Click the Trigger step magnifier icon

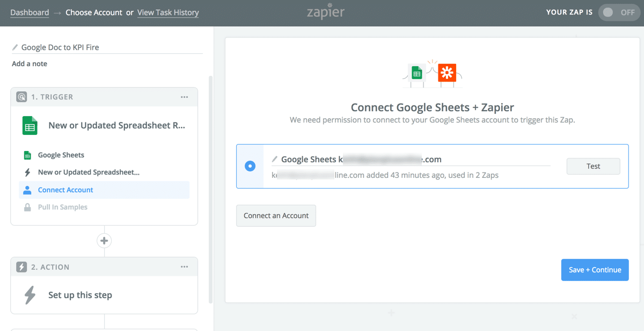click(x=21, y=97)
